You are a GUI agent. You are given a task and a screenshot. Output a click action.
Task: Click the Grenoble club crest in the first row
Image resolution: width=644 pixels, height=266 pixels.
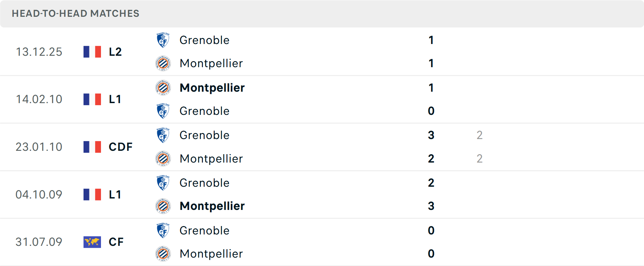click(x=163, y=39)
